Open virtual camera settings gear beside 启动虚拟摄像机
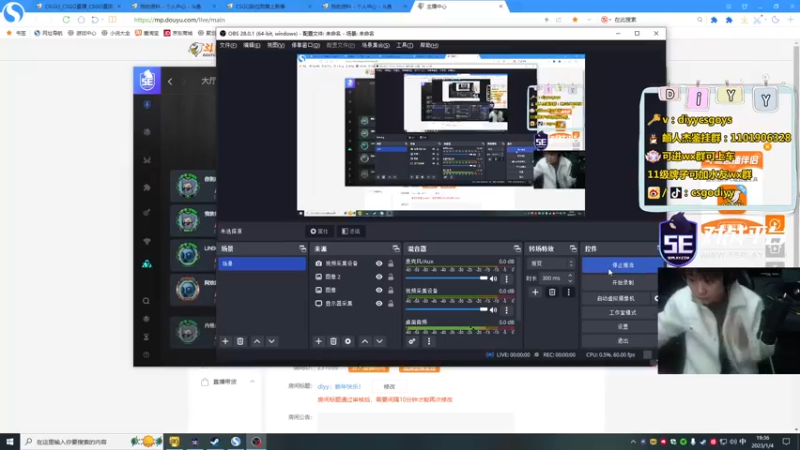Image resolution: width=800 pixels, height=450 pixels. pyautogui.click(x=656, y=298)
